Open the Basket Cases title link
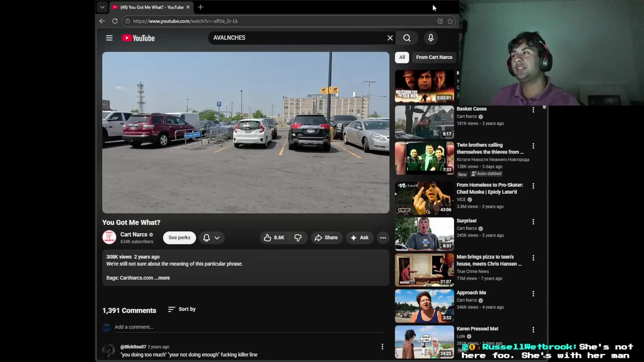This screenshot has height=362, width=644. coord(471,109)
